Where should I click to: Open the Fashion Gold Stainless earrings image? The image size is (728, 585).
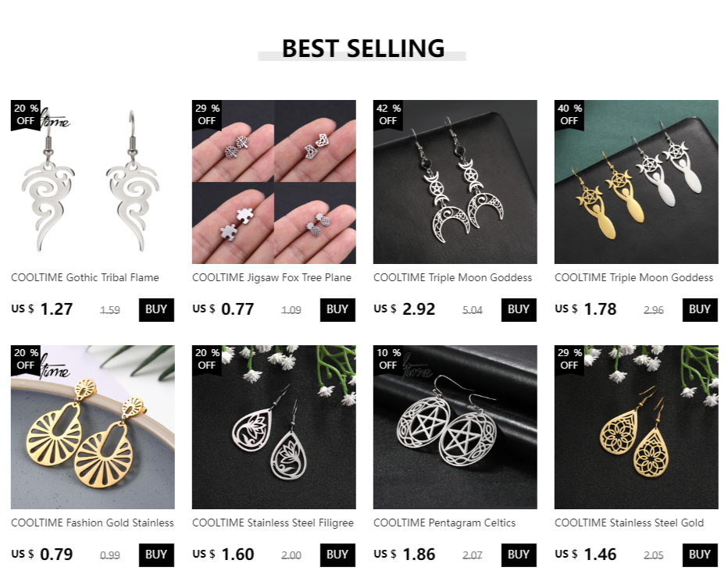point(93,427)
